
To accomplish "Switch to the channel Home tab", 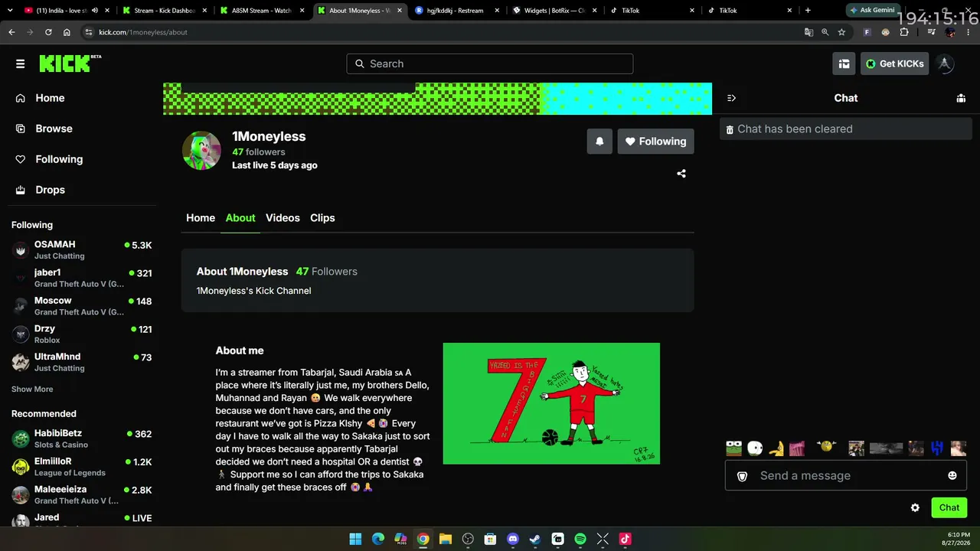I will click(x=201, y=218).
